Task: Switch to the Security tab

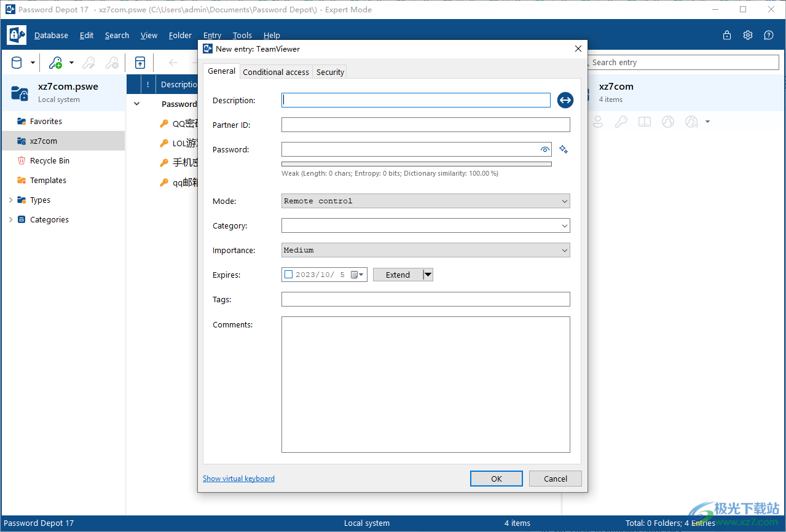Action: click(330, 72)
